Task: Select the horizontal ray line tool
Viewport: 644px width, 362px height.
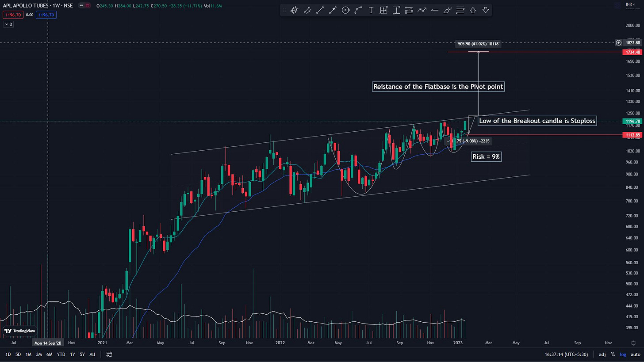Action: pos(435,10)
